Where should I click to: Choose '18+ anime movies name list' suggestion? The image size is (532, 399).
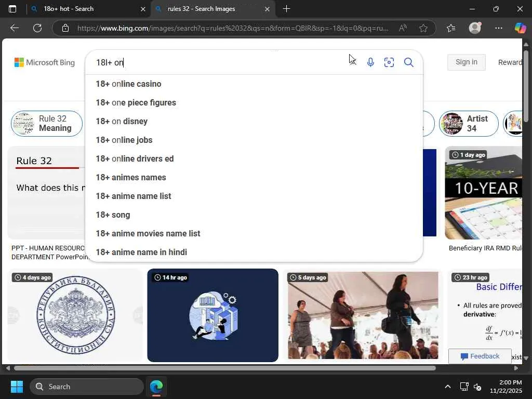[x=254, y=233]
